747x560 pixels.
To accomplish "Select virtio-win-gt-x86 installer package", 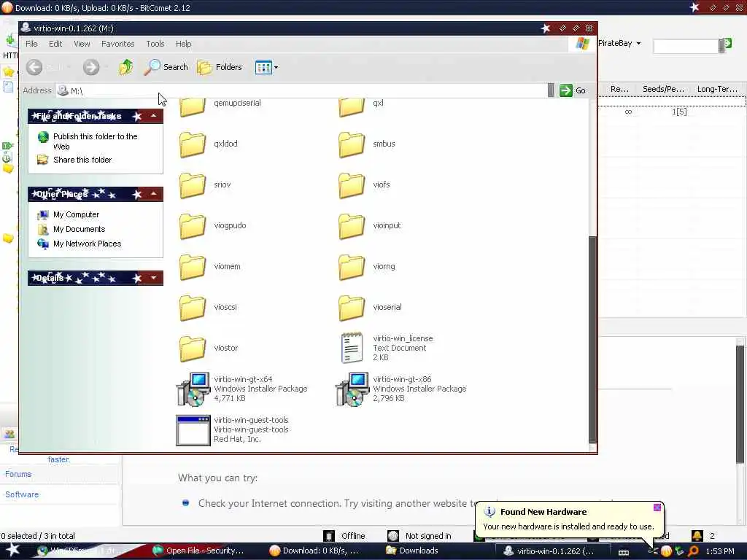I will (352, 389).
